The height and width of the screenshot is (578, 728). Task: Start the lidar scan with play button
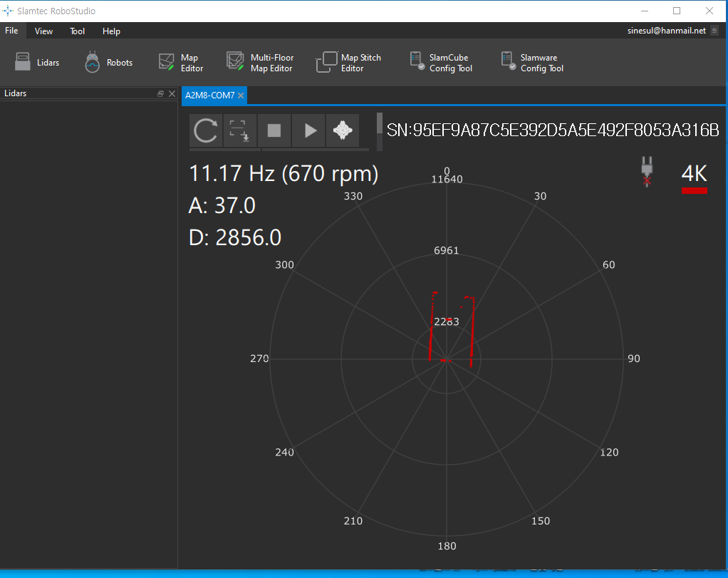pyautogui.click(x=309, y=130)
